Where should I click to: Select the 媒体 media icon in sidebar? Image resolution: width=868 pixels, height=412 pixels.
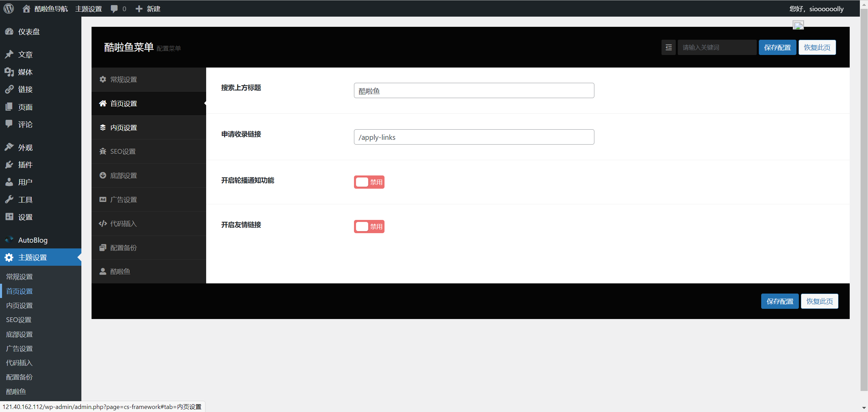click(9, 72)
